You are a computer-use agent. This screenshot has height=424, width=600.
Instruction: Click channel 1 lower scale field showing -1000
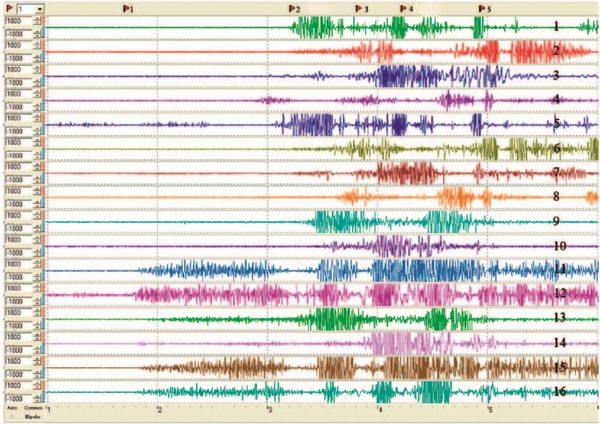[x=15, y=32]
